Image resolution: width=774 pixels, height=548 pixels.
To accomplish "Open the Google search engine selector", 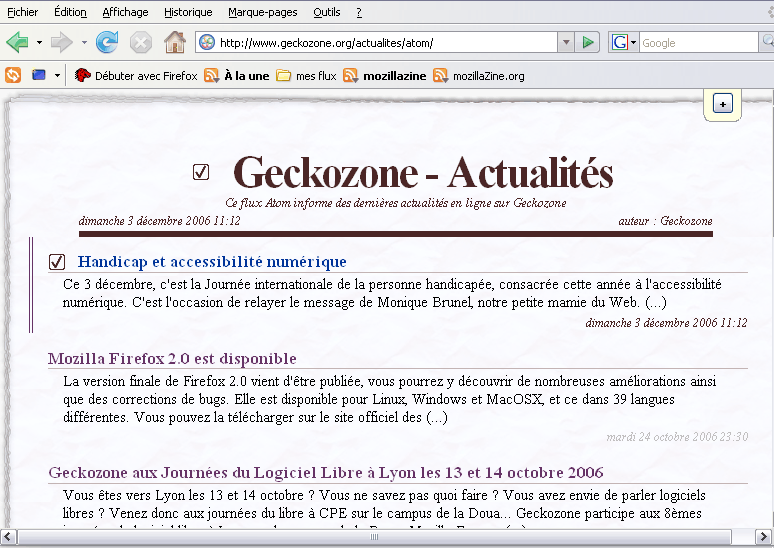I will tap(623, 43).
